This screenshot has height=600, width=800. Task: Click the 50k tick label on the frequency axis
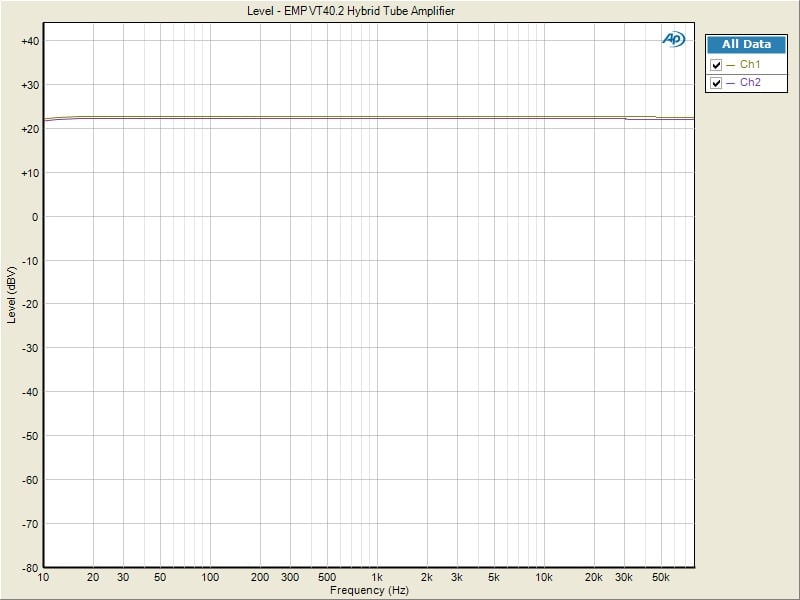tap(660, 578)
